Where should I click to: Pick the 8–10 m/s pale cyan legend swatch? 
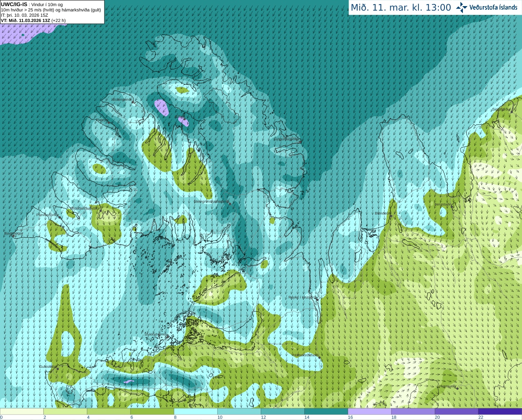[x=196, y=411]
